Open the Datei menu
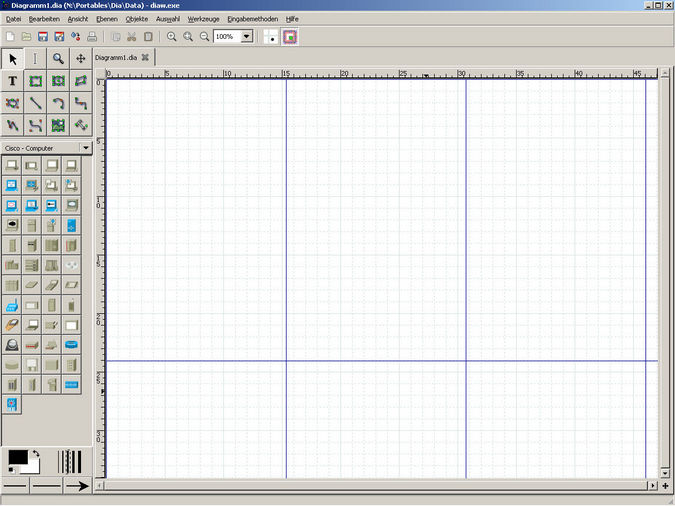 pos(13,19)
